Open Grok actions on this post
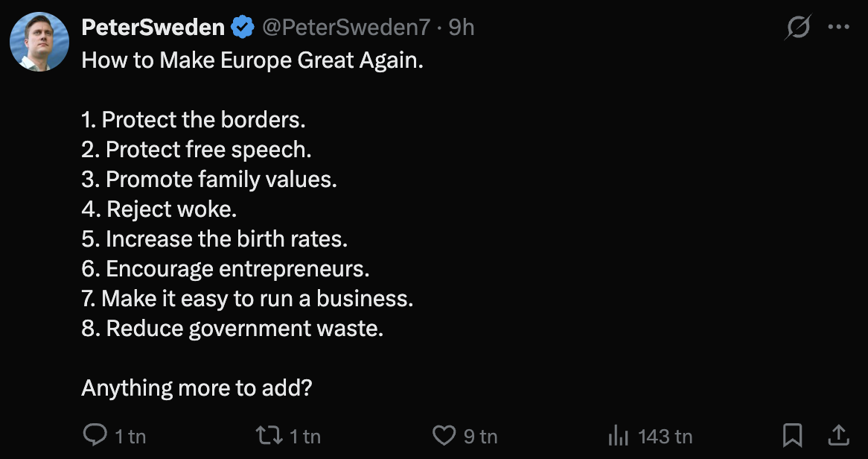 point(797,26)
